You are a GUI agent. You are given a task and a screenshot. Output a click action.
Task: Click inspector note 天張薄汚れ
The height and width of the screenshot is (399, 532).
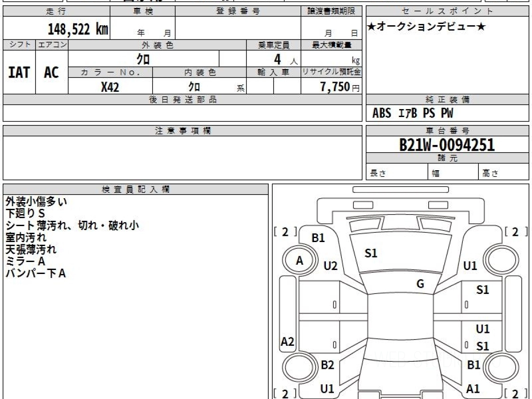31,250
